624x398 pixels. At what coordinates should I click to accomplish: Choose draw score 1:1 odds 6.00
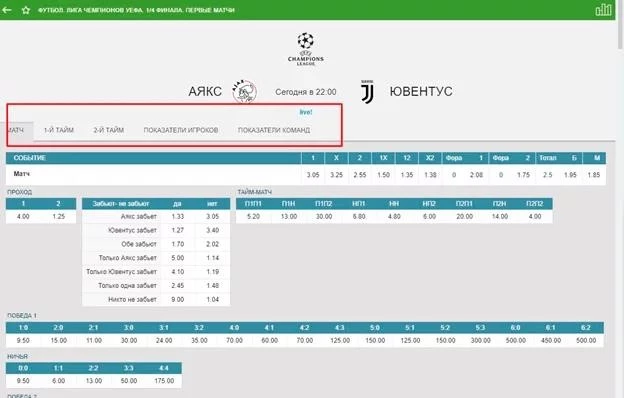(x=58, y=381)
